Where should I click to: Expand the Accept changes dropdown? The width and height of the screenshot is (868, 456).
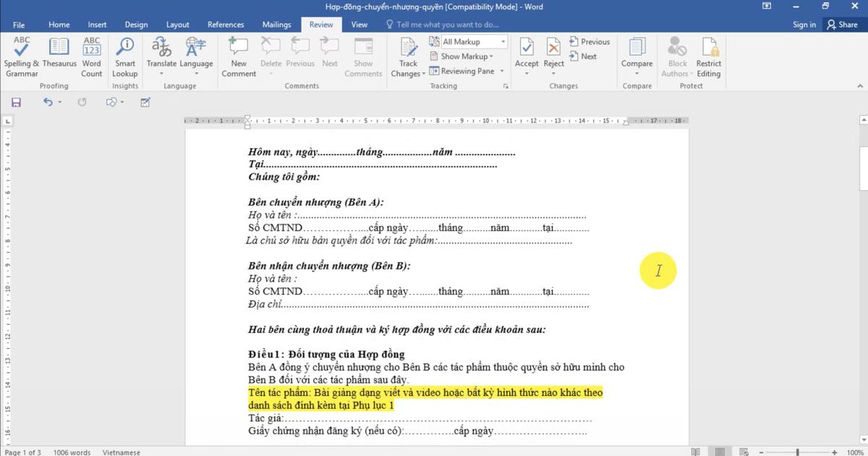527,72
